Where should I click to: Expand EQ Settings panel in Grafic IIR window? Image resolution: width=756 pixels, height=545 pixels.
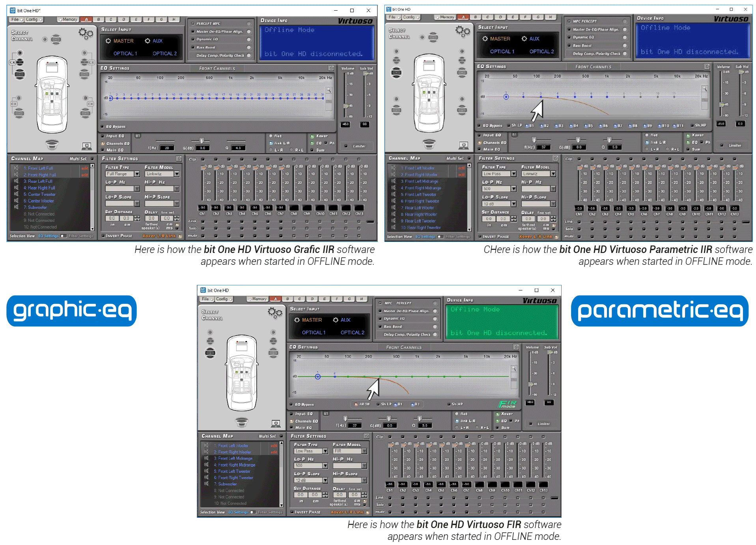pos(331,68)
